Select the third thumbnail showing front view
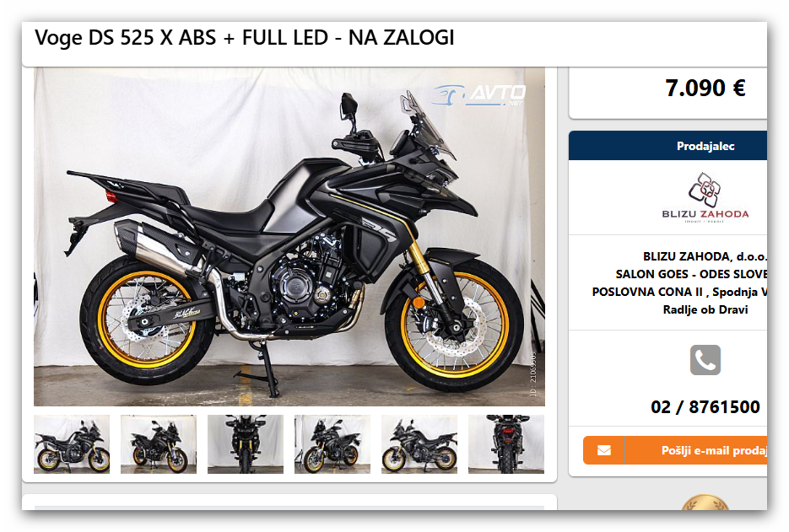 click(246, 444)
